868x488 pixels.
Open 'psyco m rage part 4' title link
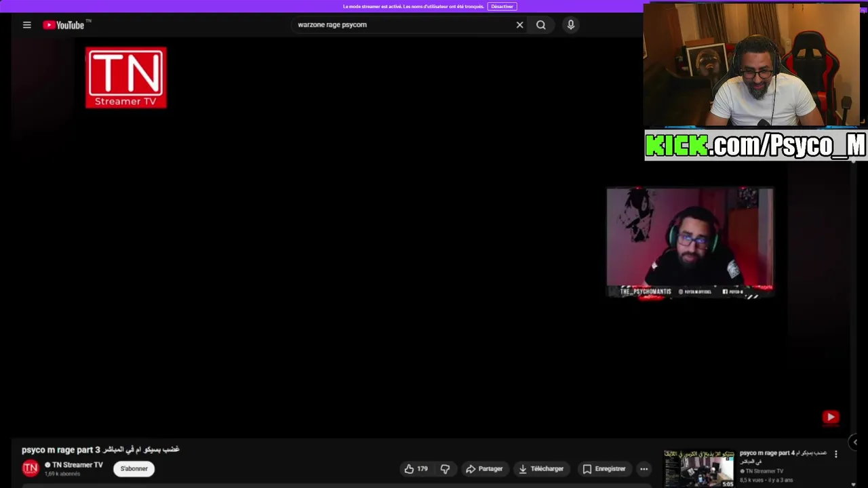783,456
